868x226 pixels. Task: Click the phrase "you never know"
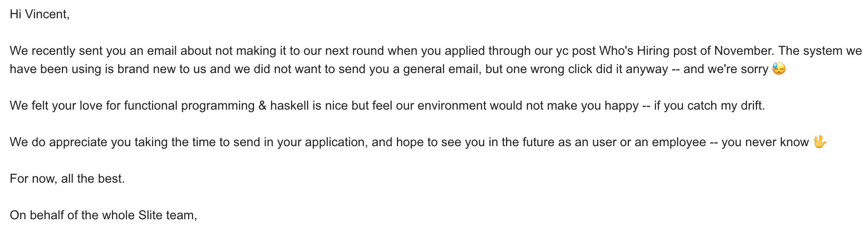pyautogui.click(x=765, y=142)
